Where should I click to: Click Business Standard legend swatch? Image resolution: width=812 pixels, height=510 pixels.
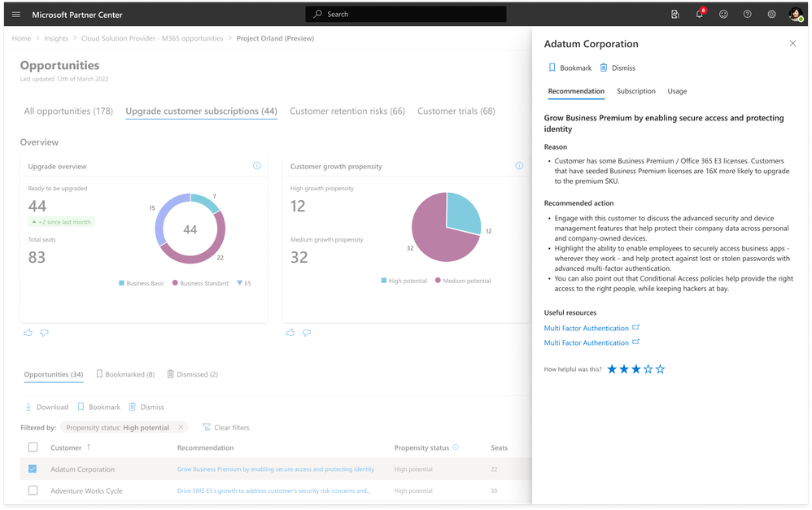point(175,283)
